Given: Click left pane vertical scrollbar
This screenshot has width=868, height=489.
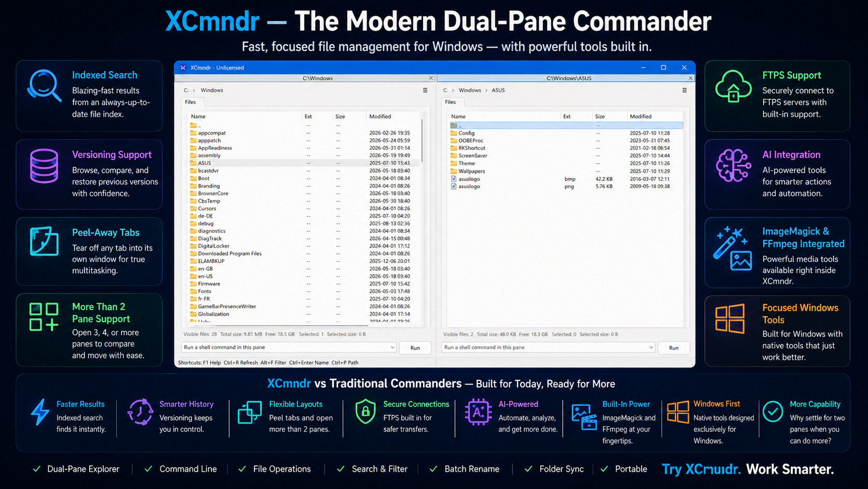Looking at the screenshot, I should 422,140.
